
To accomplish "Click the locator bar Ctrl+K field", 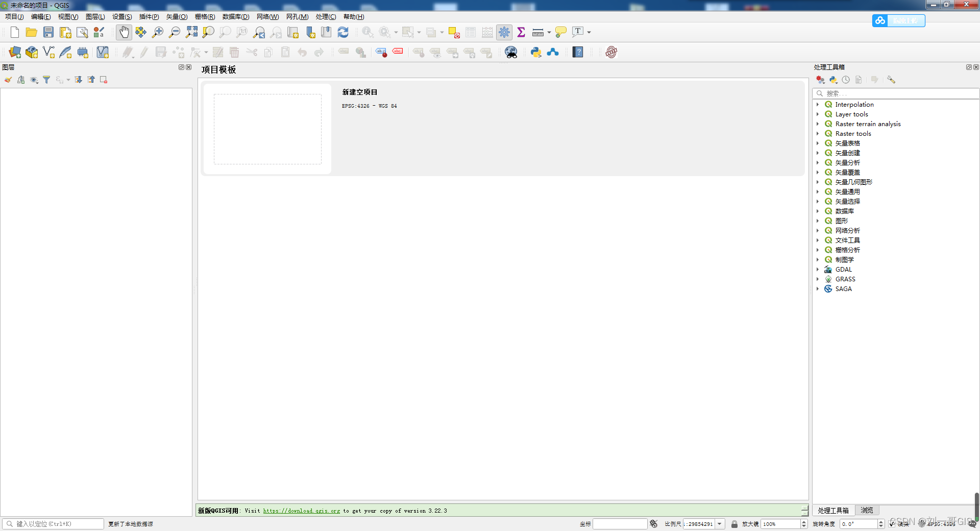I will [53, 524].
